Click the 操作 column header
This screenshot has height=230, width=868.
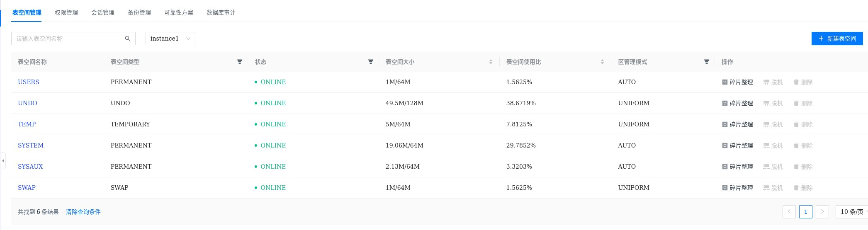click(727, 62)
